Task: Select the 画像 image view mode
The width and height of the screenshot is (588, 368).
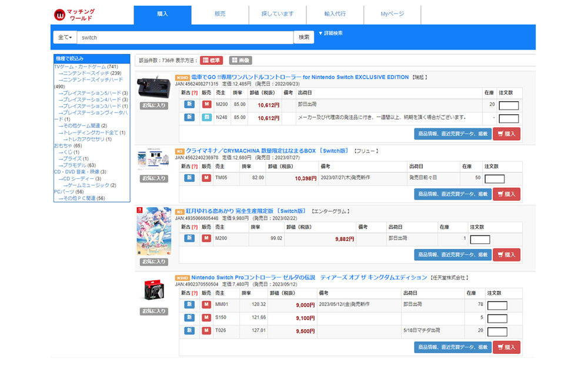Action: [240, 60]
